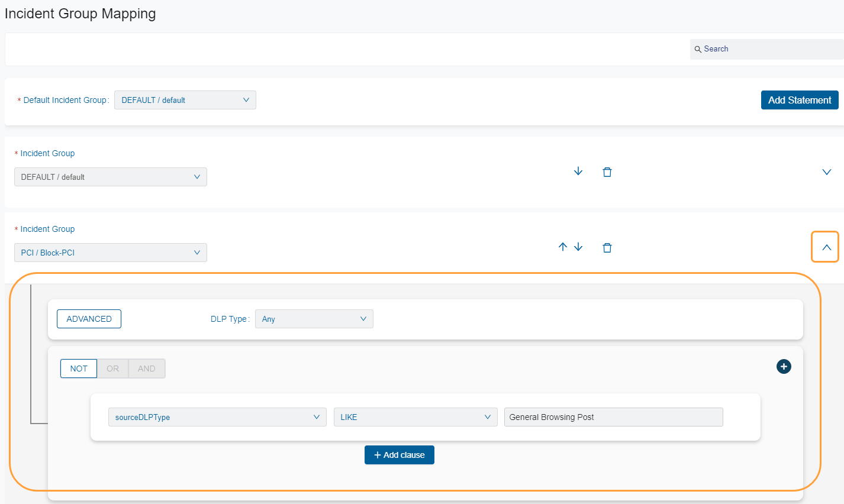Click the General Browsing Post value field
844x504 pixels.
click(613, 417)
